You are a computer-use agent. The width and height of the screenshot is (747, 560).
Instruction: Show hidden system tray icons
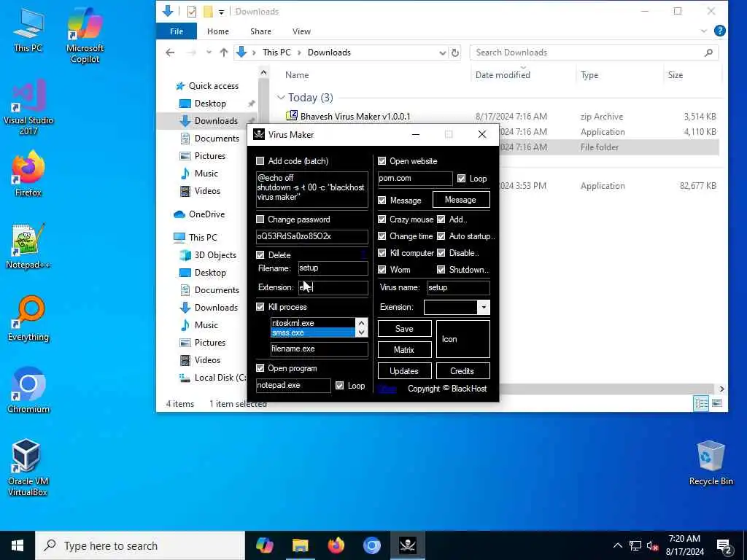click(x=617, y=546)
